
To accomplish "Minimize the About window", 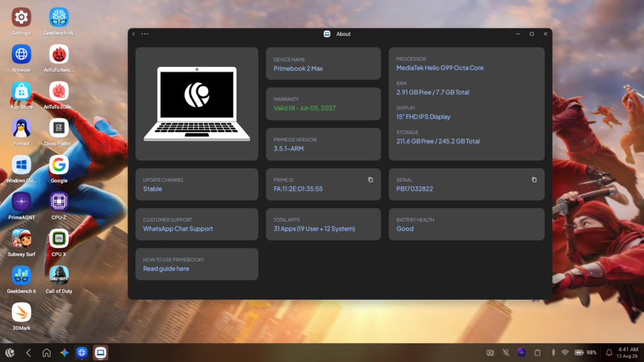I will pos(518,34).
